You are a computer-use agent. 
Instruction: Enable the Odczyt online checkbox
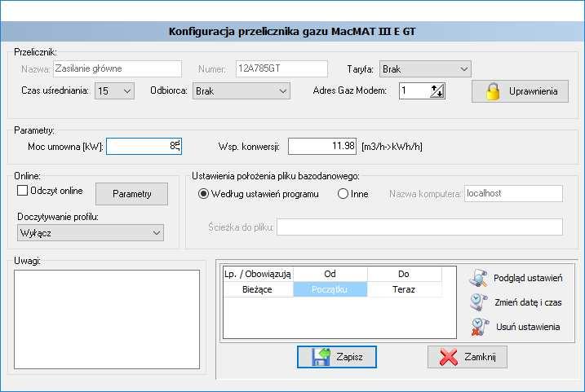click(22, 191)
